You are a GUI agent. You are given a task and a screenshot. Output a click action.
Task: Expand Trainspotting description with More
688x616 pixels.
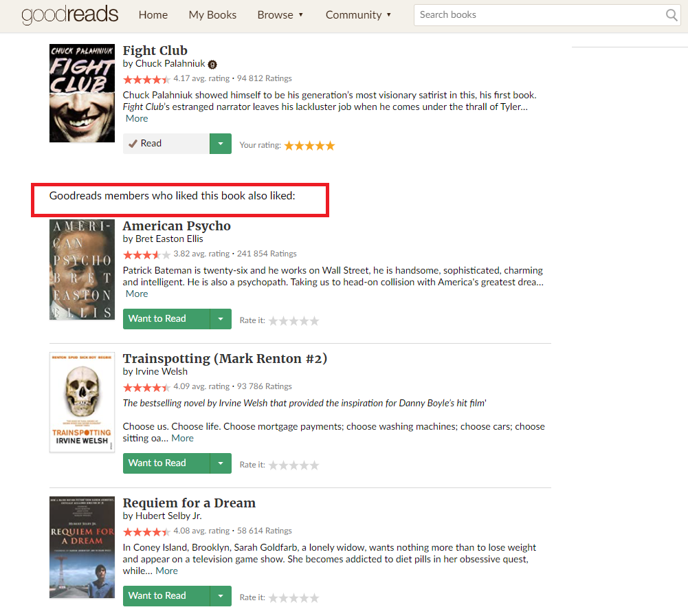(x=183, y=439)
